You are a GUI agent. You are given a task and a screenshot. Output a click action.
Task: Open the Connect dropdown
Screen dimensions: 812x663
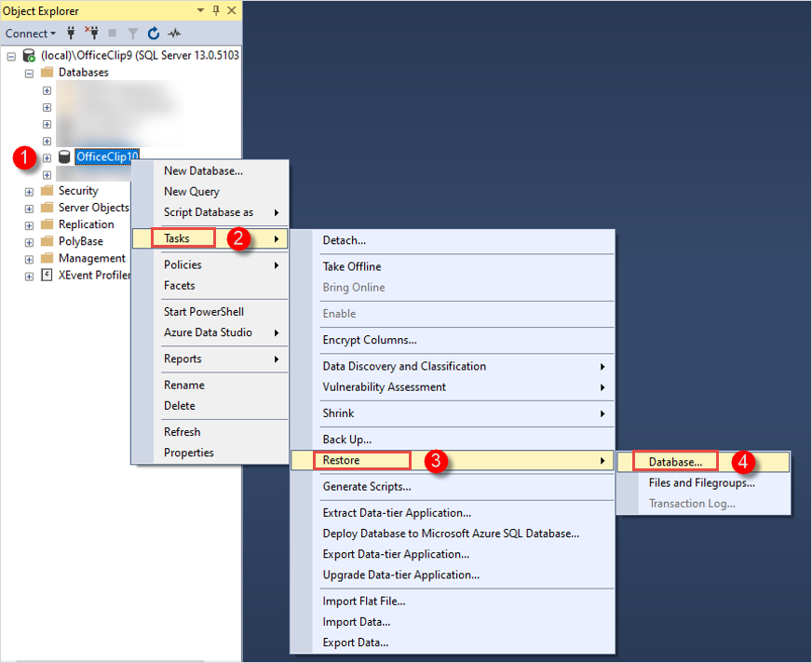(31, 34)
